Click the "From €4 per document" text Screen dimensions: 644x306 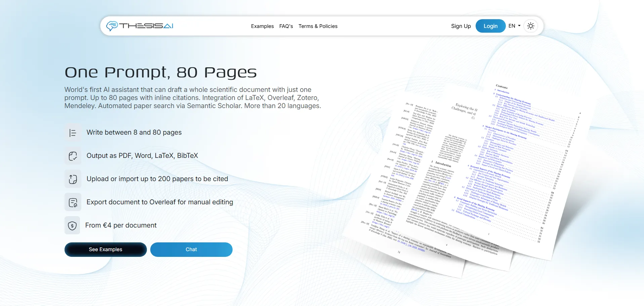121,225
